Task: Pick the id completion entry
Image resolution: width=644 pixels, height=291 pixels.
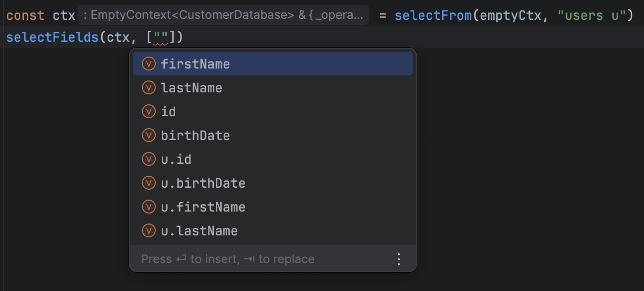Action: (x=272, y=112)
